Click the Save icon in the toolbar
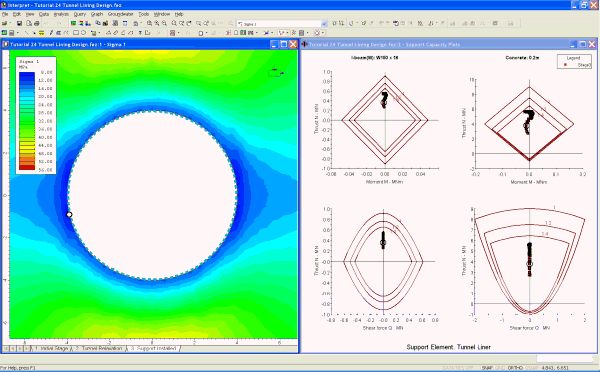Screen dimensions: 600x372 [x=19, y=23]
